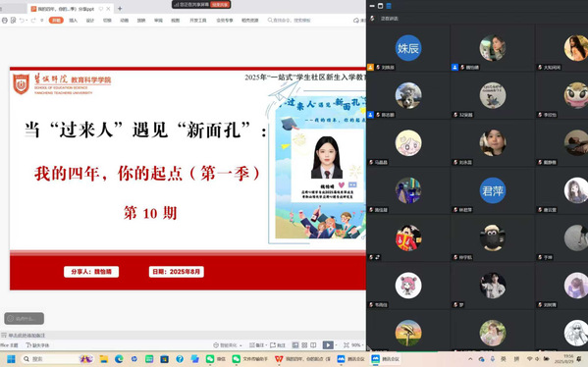Open 智能美化 dropdown in status bar
This screenshot has height=367, width=588.
(x=228, y=344)
